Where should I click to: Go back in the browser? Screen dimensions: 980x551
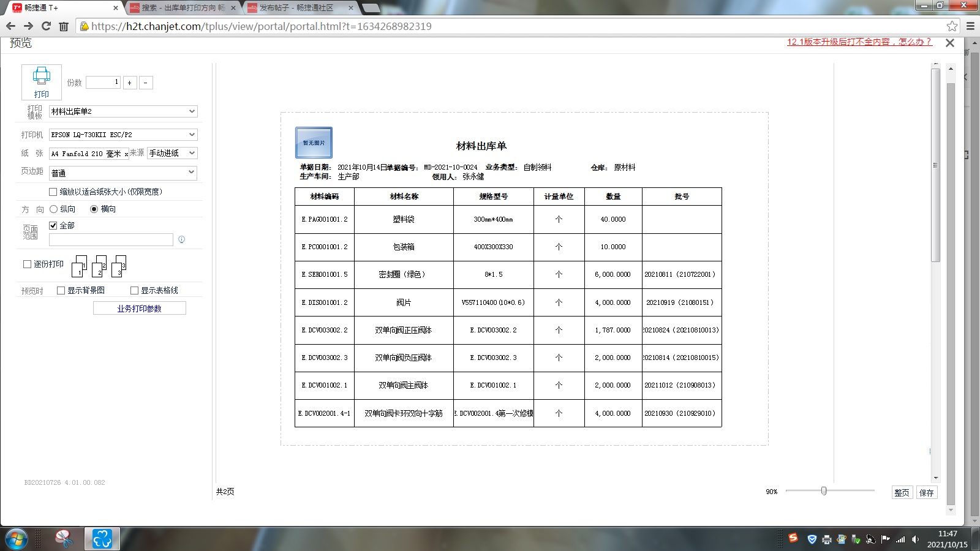click(10, 26)
